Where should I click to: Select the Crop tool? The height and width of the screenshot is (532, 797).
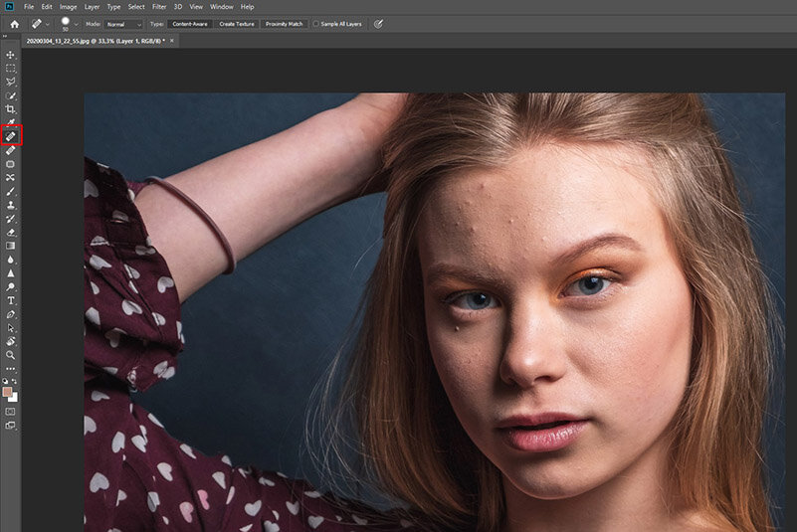(x=11, y=108)
